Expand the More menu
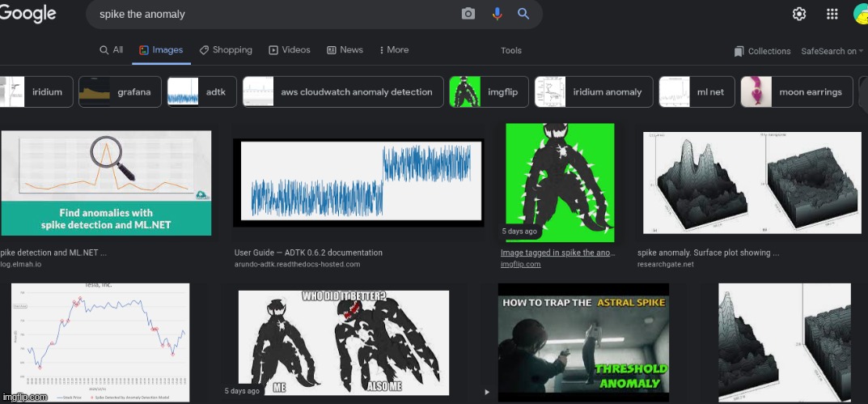This screenshot has width=868, height=404. (394, 50)
